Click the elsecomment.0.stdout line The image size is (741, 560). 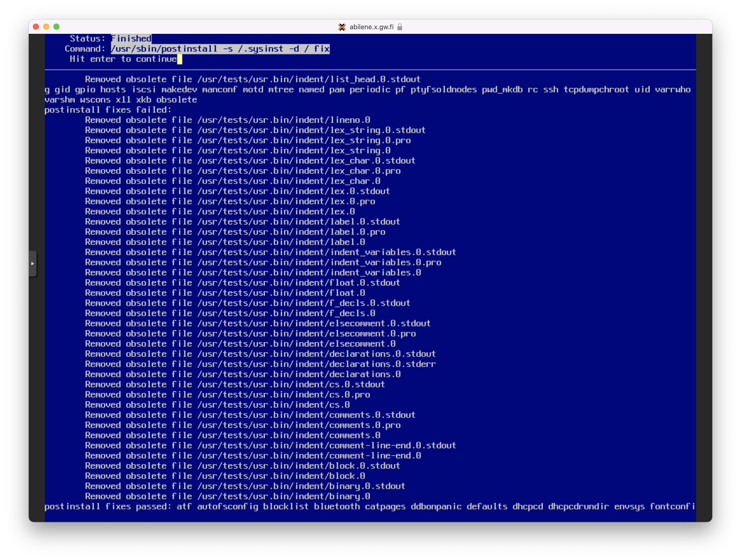tap(258, 324)
